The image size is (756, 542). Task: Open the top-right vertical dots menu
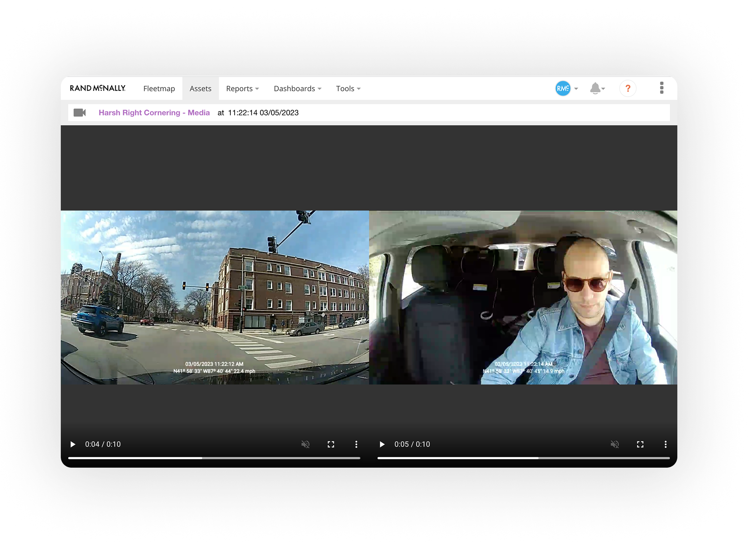pos(662,88)
